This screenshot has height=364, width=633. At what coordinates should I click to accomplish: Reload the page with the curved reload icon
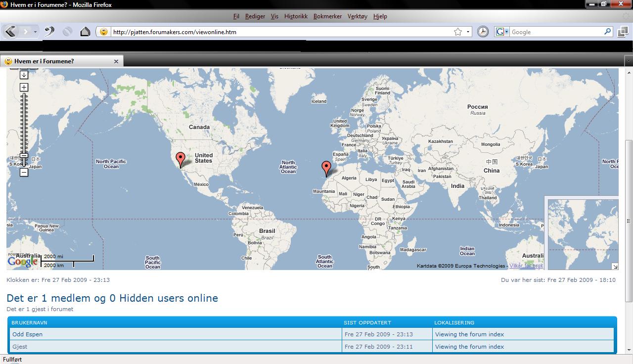click(49, 32)
